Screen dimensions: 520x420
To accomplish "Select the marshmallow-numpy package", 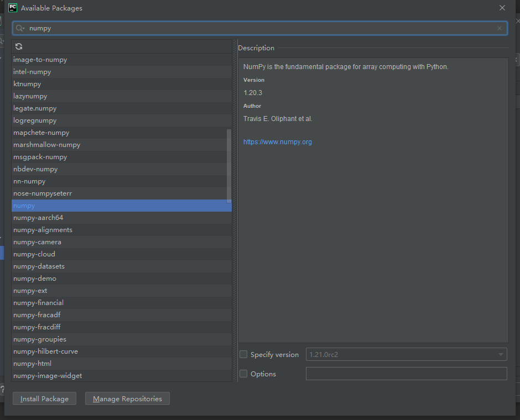I will [x=46, y=144].
